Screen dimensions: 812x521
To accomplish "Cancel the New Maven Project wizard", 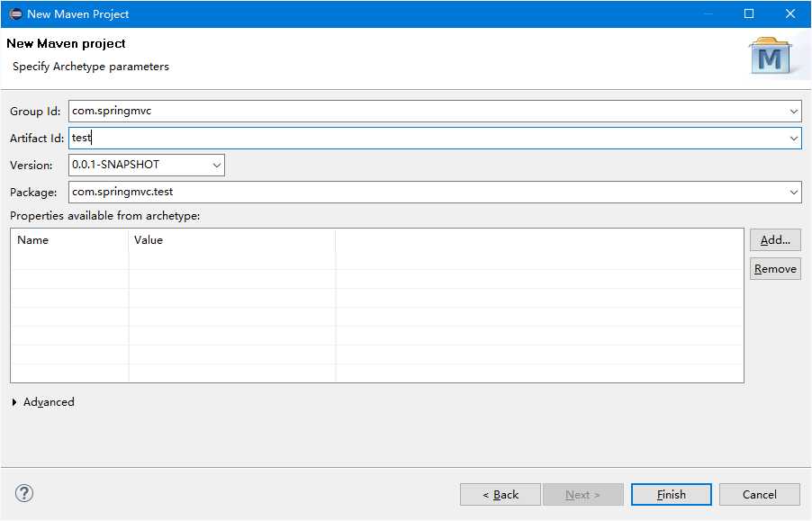I will click(760, 495).
